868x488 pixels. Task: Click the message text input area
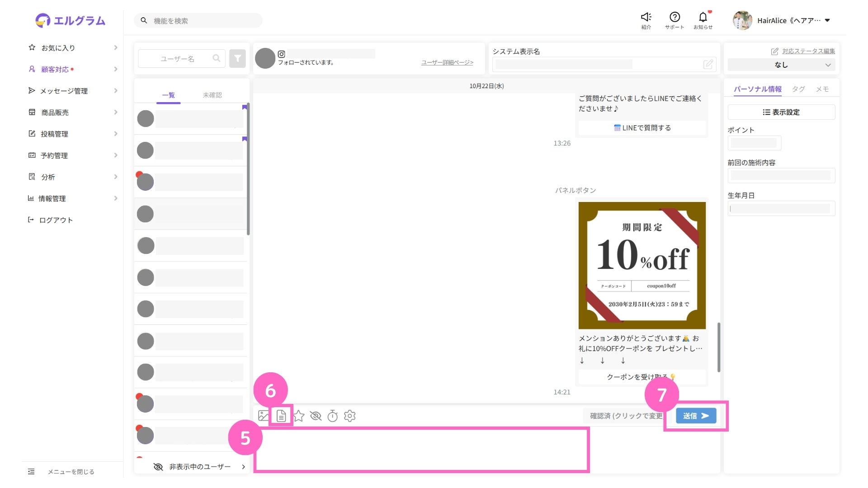pyautogui.click(x=420, y=450)
